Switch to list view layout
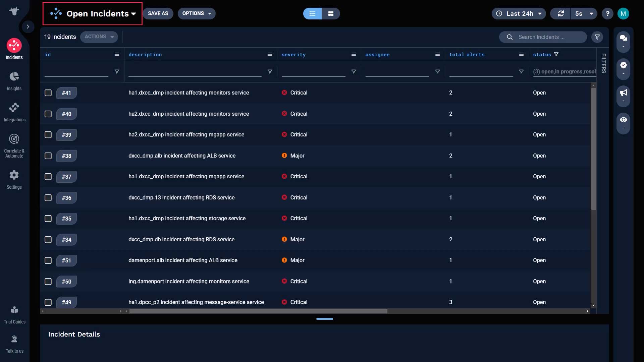 click(x=312, y=13)
